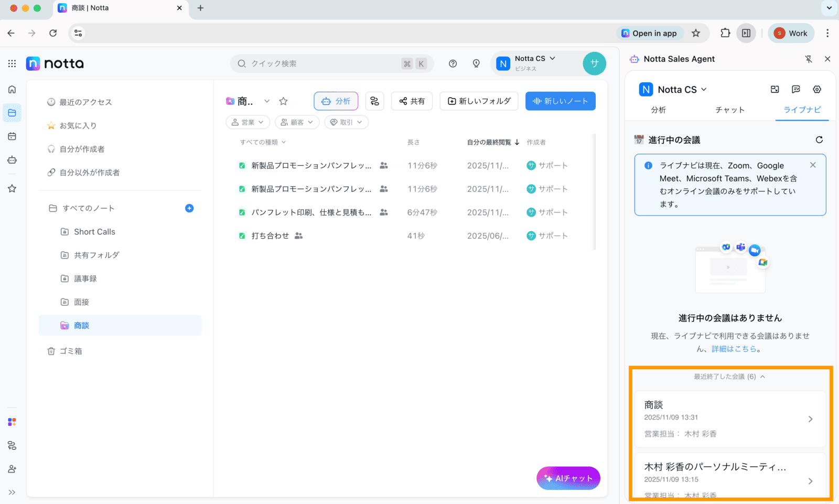The width and height of the screenshot is (839, 504).
Task: Click the help question mark icon
Action: pos(453,63)
